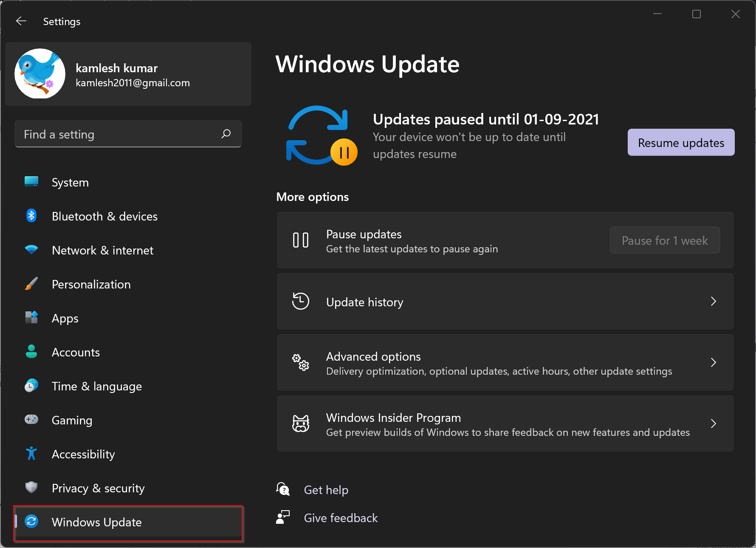The height and width of the screenshot is (548, 756).
Task: Click the Privacy & security label
Action: click(x=98, y=489)
